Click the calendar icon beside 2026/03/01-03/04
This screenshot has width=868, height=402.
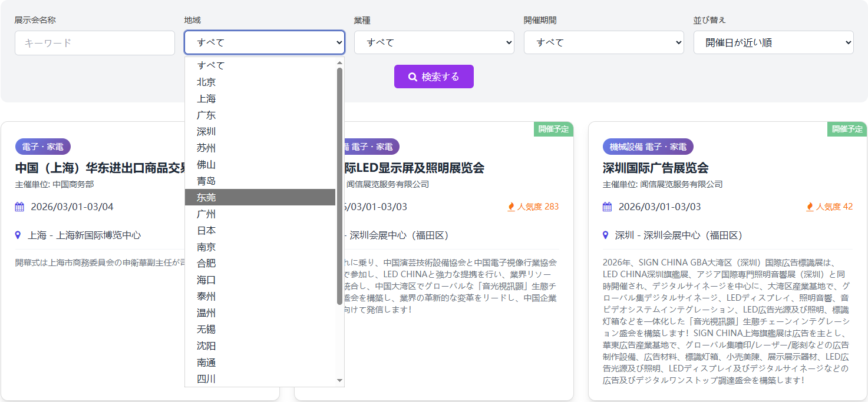[x=19, y=207]
